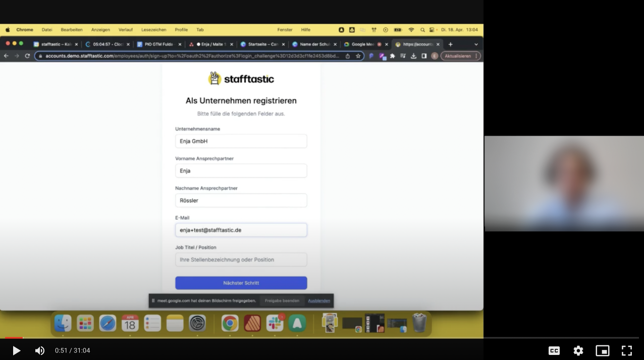Open Notes in the Dock
This screenshot has width=644, height=360.
click(x=175, y=323)
